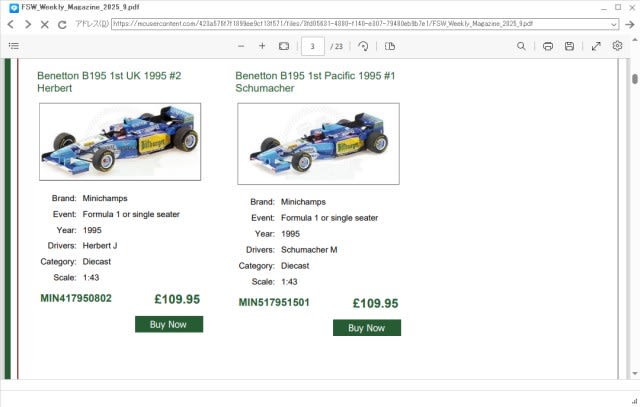640x407 pixels.
Task: Save the PDF with the floppy disk icon
Action: tap(569, 46)
